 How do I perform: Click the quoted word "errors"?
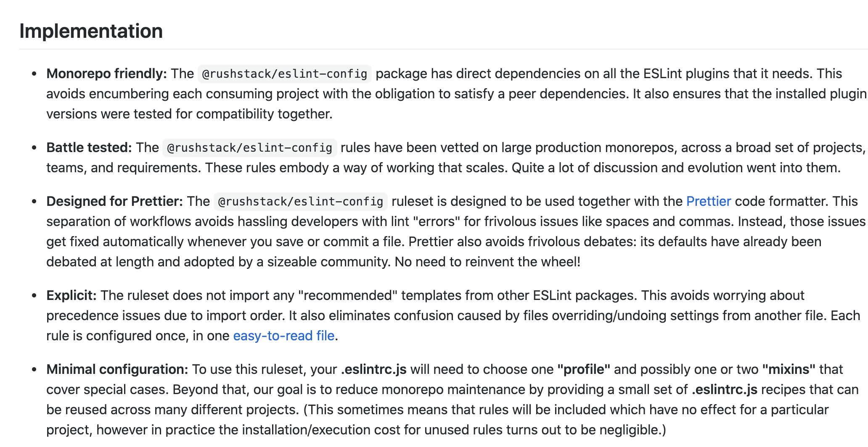tap(436, 221)
